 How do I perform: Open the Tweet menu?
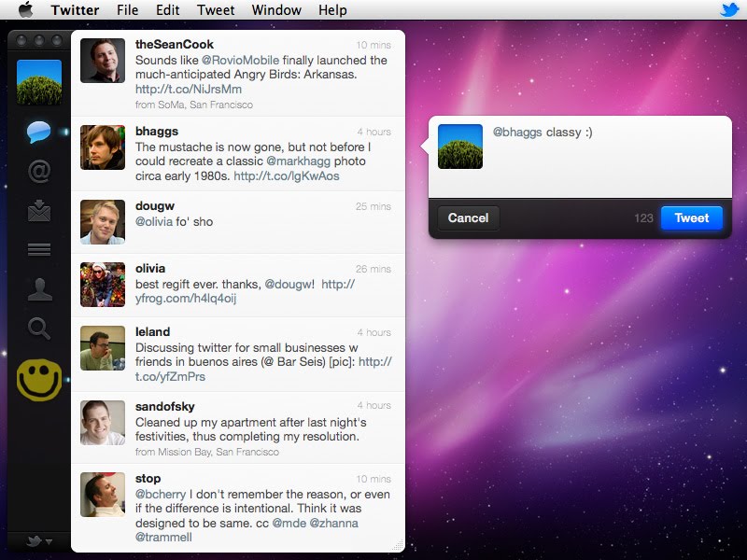[x=216, y=10]
